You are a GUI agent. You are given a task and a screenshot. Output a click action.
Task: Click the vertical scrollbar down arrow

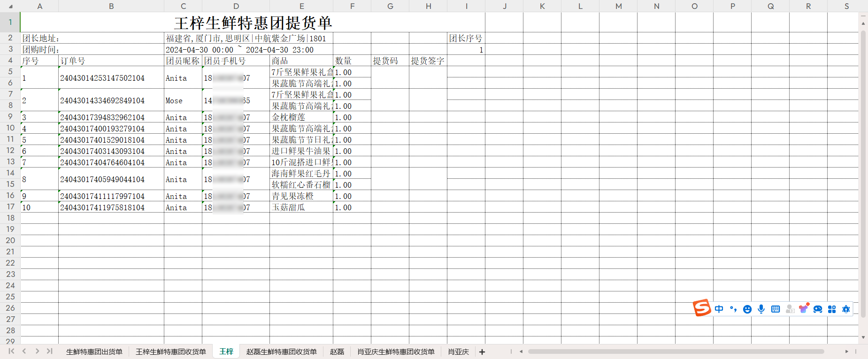(863, 337)
